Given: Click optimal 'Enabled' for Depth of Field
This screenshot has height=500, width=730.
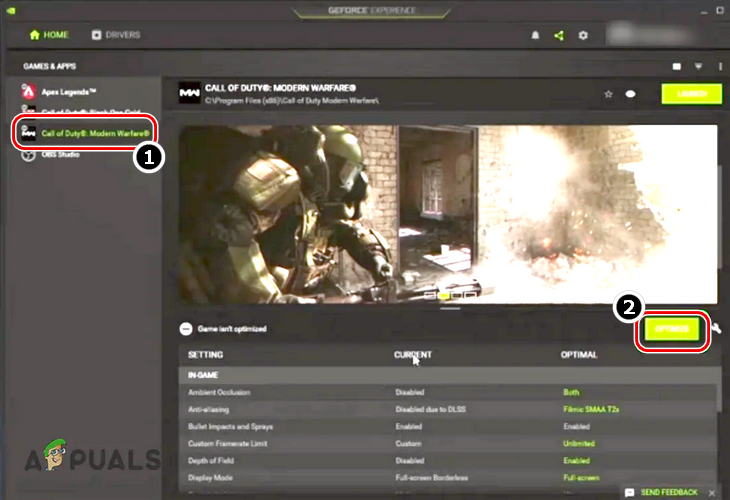Looking at the screenshot, I should tap(576, 461).
